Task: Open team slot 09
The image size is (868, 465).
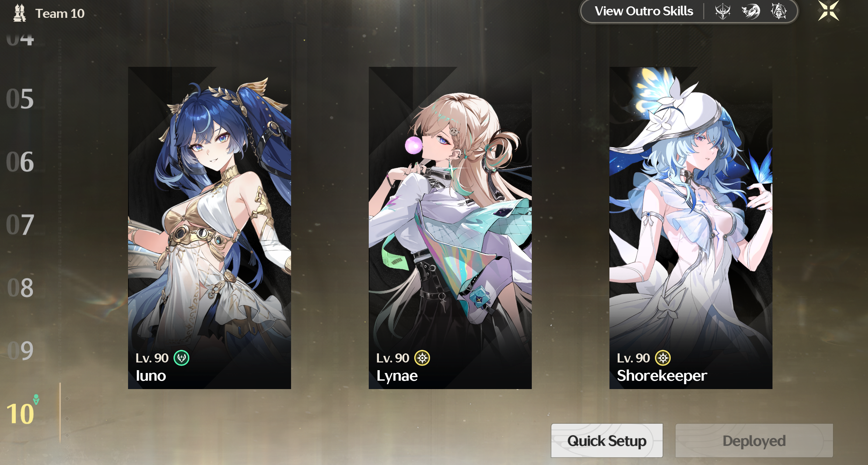Action: [x=20, y=351]
